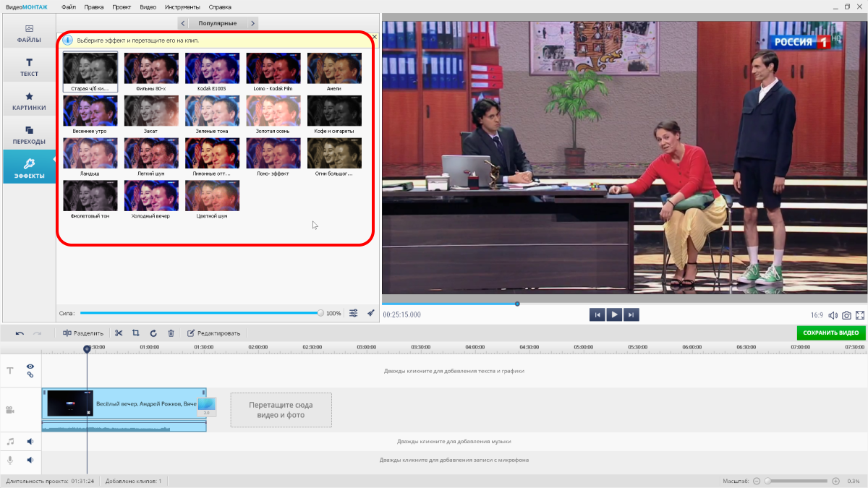Screen dimensions: 868x488
Task: Click the preview progress bar handle
Action: (x=517, y=304)
